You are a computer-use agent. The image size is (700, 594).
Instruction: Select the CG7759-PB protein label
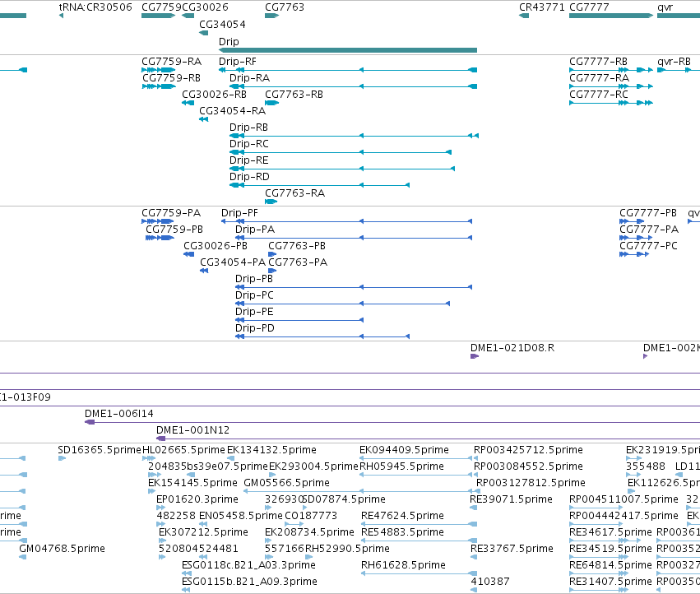click(x=174, y=230)
